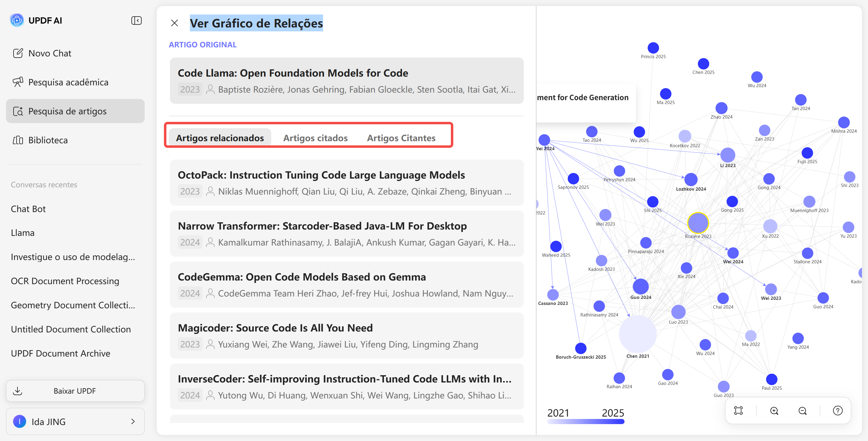The width and height of the screenshot is (868, 441).
Task: Collapse the sidebar panel icon
Action: (x=136, y=21)
